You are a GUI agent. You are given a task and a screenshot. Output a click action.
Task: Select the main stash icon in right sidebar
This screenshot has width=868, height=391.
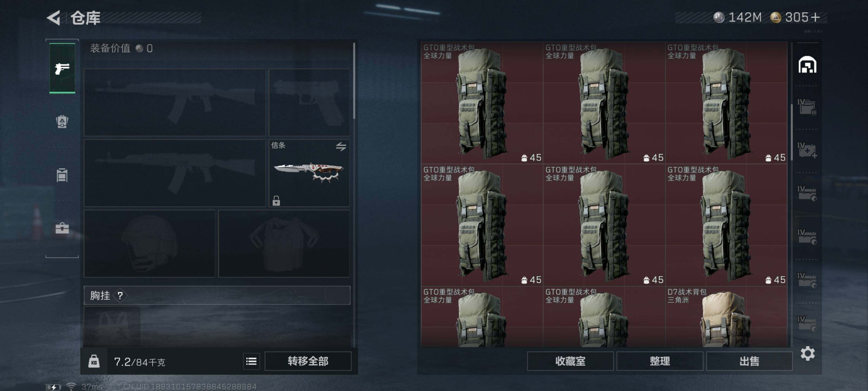[x=807, y=64]
